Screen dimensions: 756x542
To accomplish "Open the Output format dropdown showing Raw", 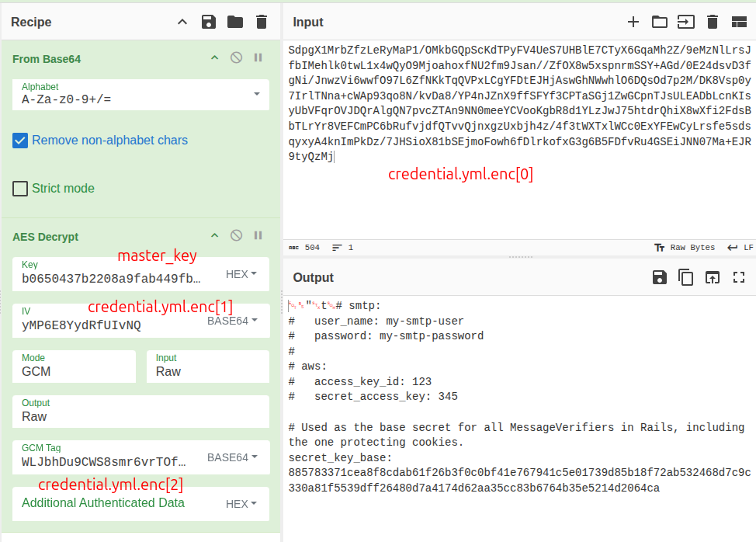I will pyautogui.click(x=140, y=412).
